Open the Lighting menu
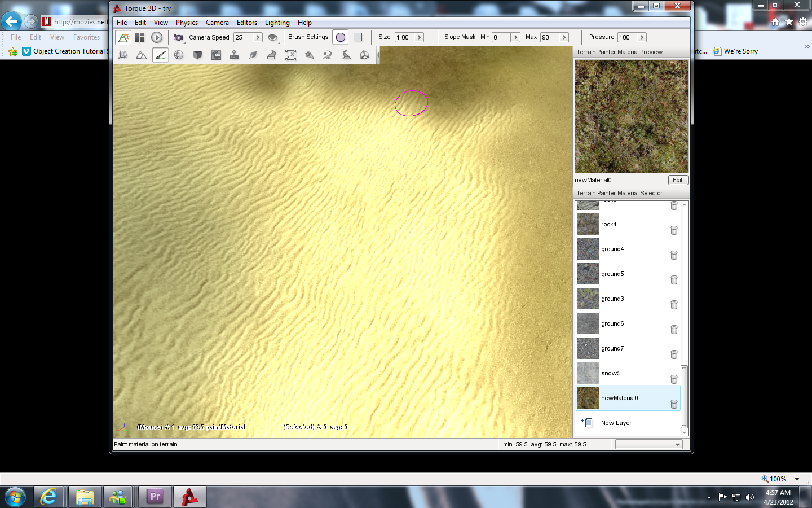 pos(277,23)
